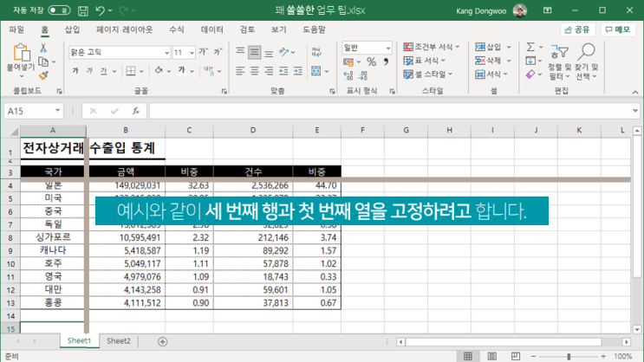The height and width of the screenshot is (362, 644).
Task: Open the font size dropdown
Action: (x=192, y=53)
